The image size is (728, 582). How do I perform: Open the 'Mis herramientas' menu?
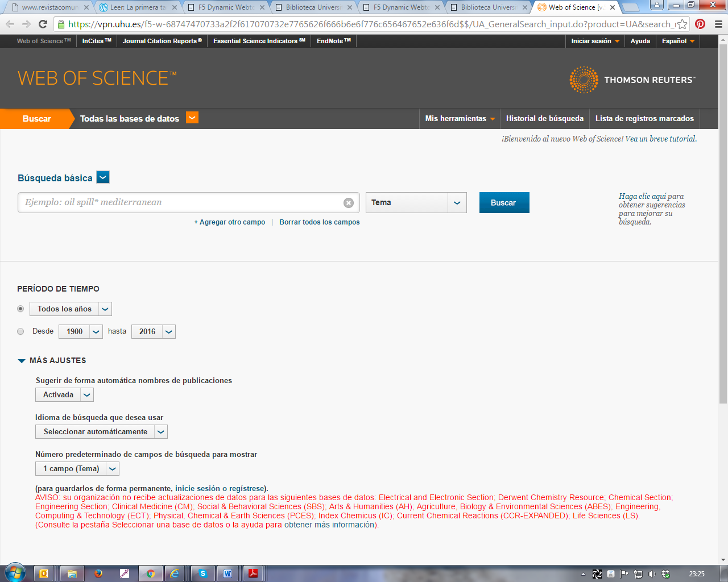(460, 118)
